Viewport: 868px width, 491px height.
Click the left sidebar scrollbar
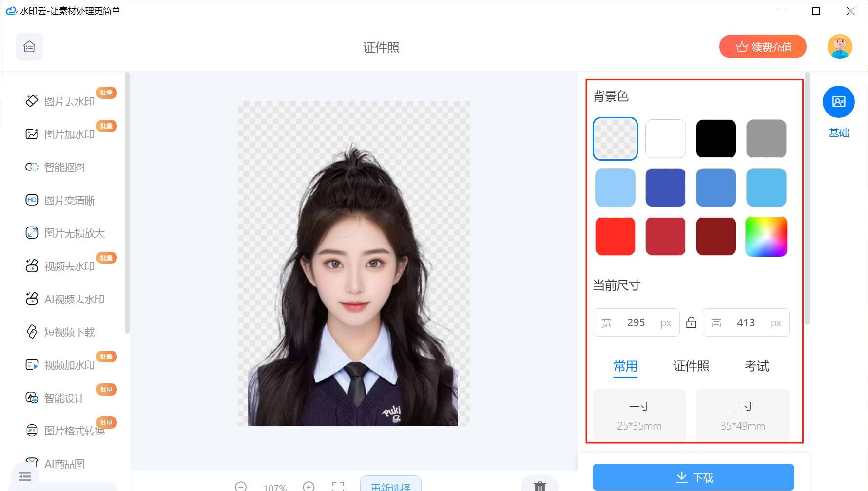(x=127, y=203)
